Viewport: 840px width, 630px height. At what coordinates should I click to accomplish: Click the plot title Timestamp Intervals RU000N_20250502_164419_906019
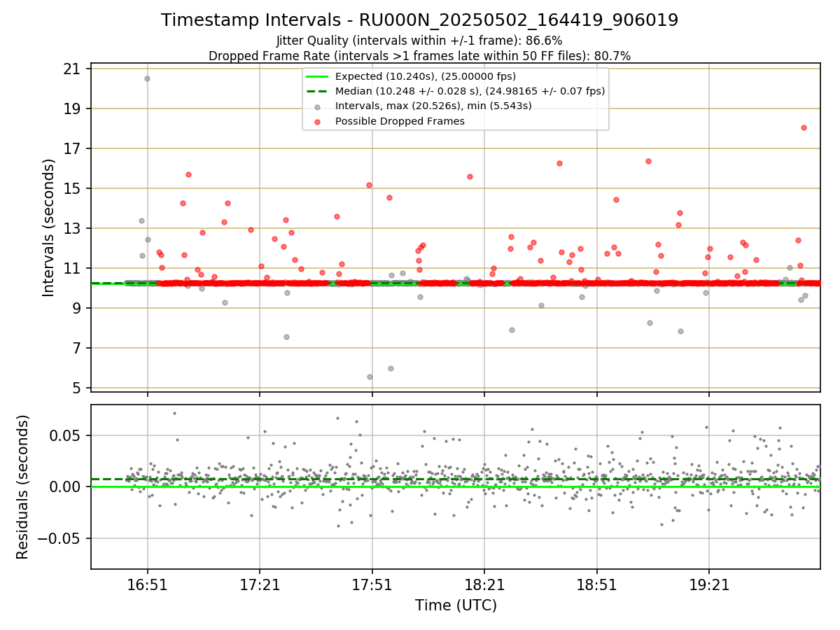(x=419, y=20)
